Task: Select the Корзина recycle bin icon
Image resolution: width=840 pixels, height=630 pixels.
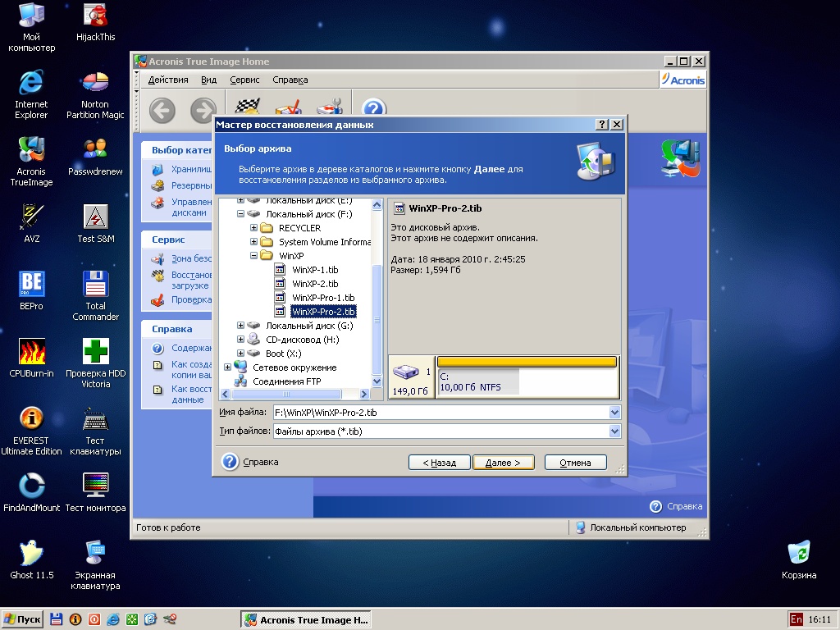Action: (799, 560)
